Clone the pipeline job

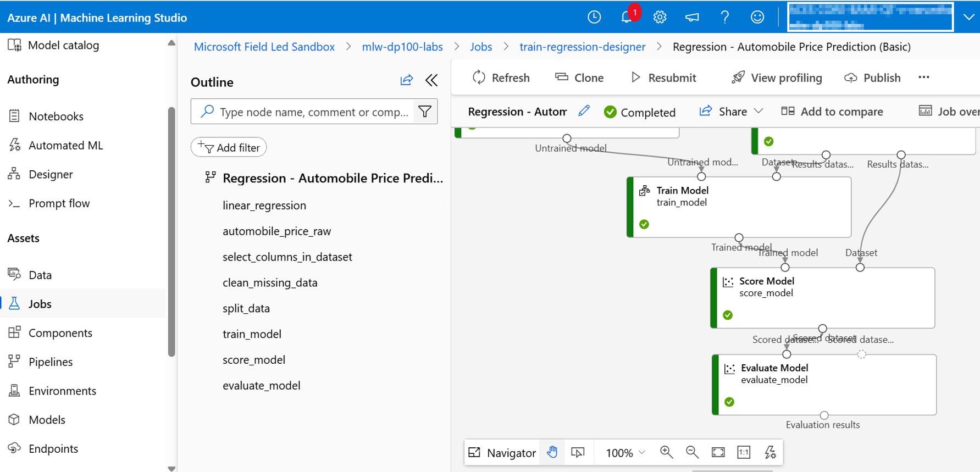click(579, 77)
